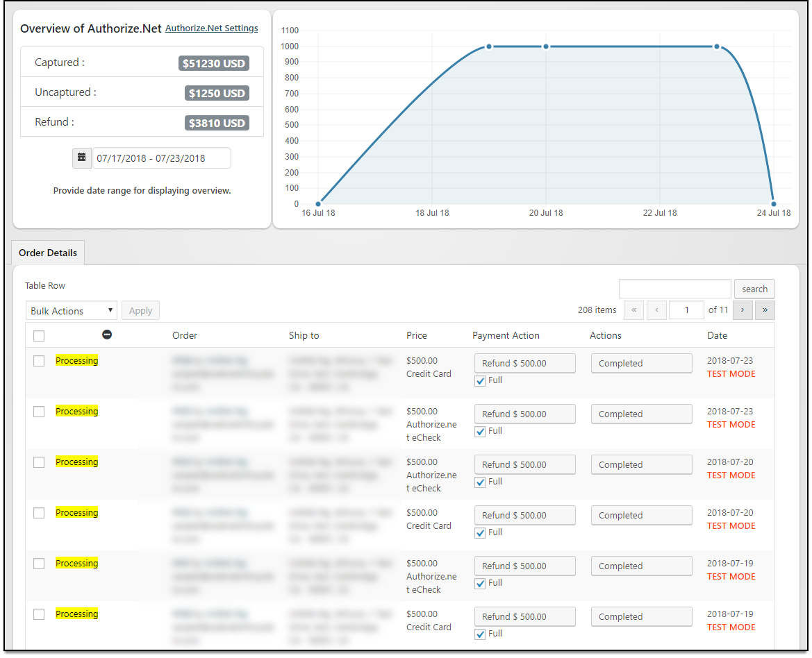Click the chart data point at 20 Jul
The image size is (812, 658).
[546, 47]
